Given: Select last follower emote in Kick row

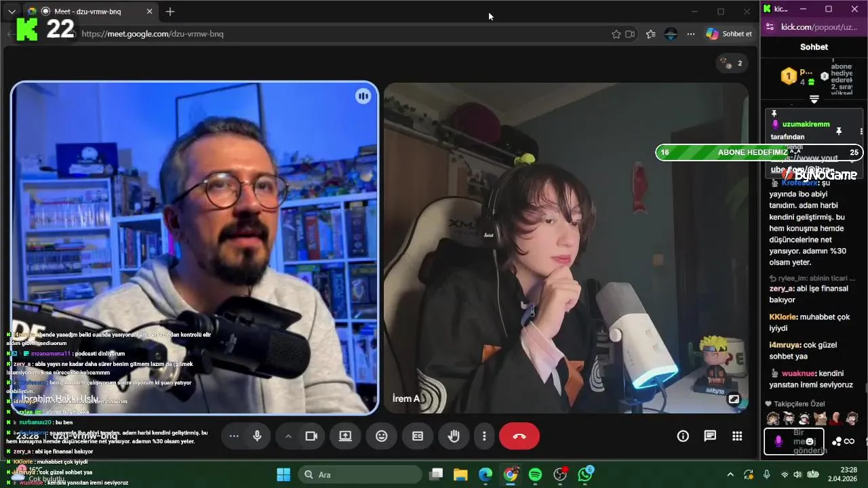Looking at the screenshot, I should click(x=852, y=418).
